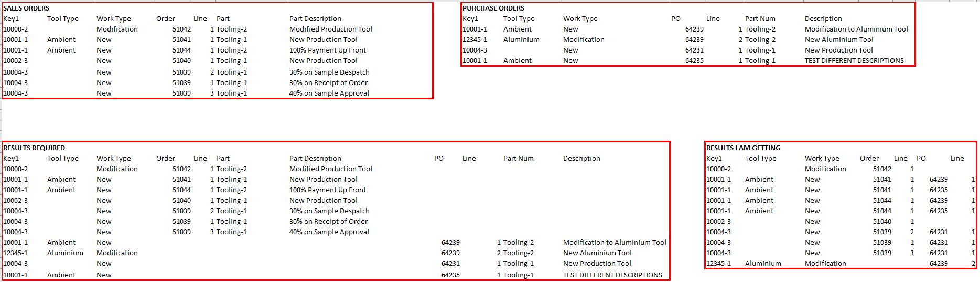Click the Key1 header in Sales Orders table
The height and width of the screenshot is (282, 980).
click(11, 19)
